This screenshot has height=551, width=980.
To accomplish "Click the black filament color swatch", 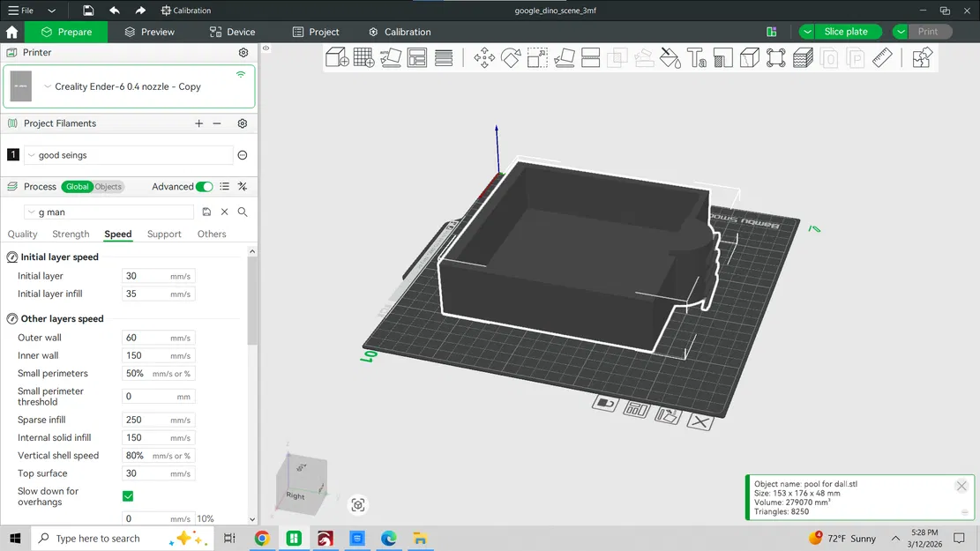I will tap(12, 154).
